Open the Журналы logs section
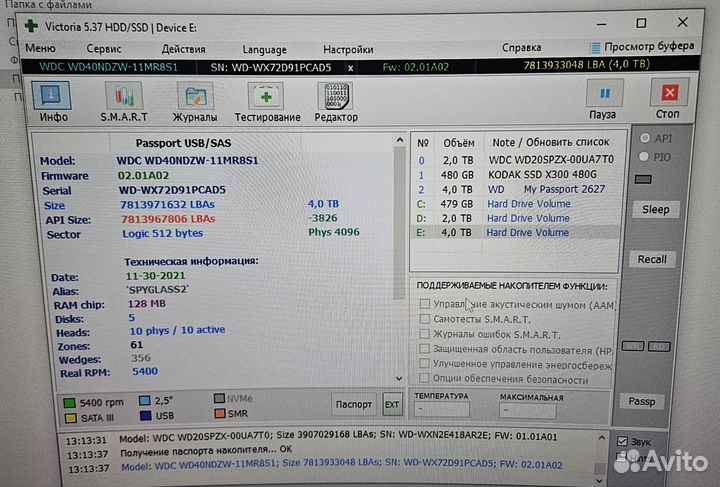Viewport: 720px width, 487px height. (195, 102)
